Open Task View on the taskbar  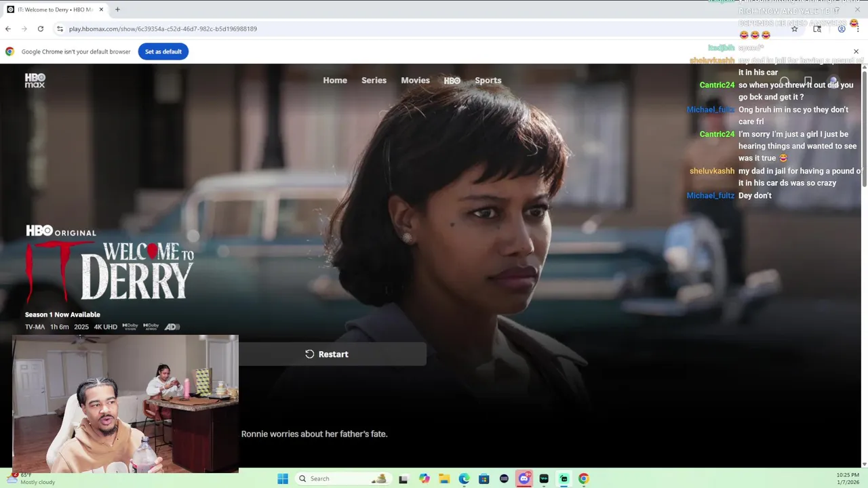click(x=403, y=479)
